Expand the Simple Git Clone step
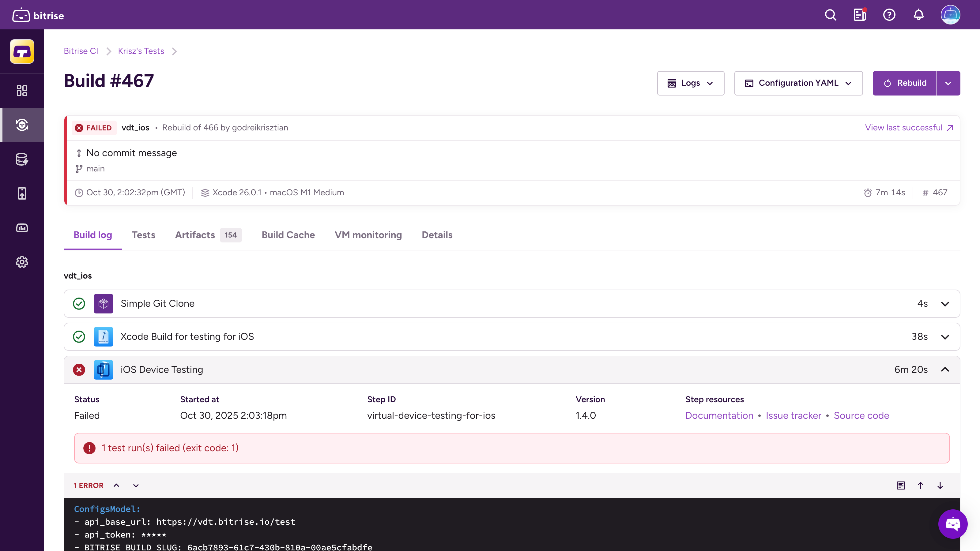Screen dimensions: 980x551 click(945, 304)
